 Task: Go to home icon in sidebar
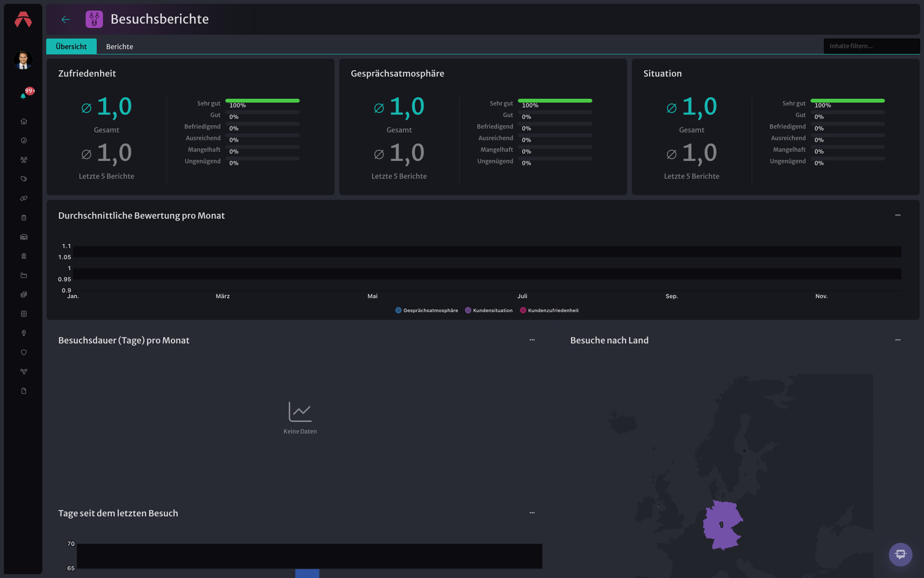coord(24,121)
